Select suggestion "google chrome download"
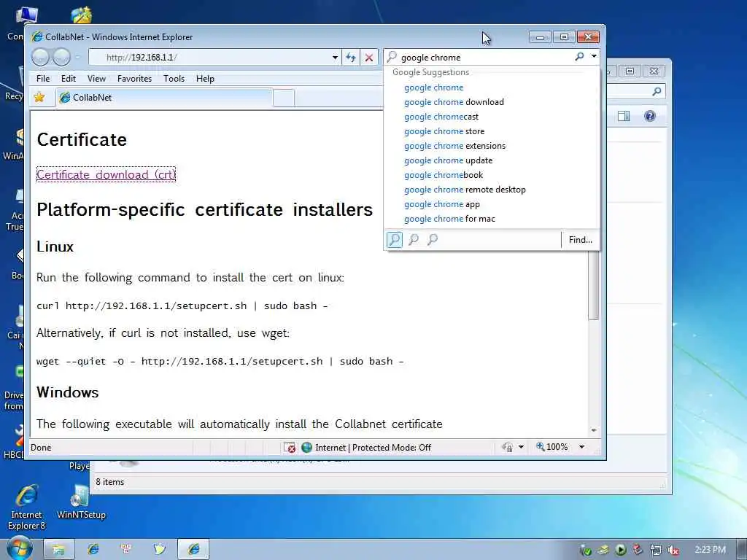Image resolution: width=747 pixels, height=560 pixels. [454, 102]
